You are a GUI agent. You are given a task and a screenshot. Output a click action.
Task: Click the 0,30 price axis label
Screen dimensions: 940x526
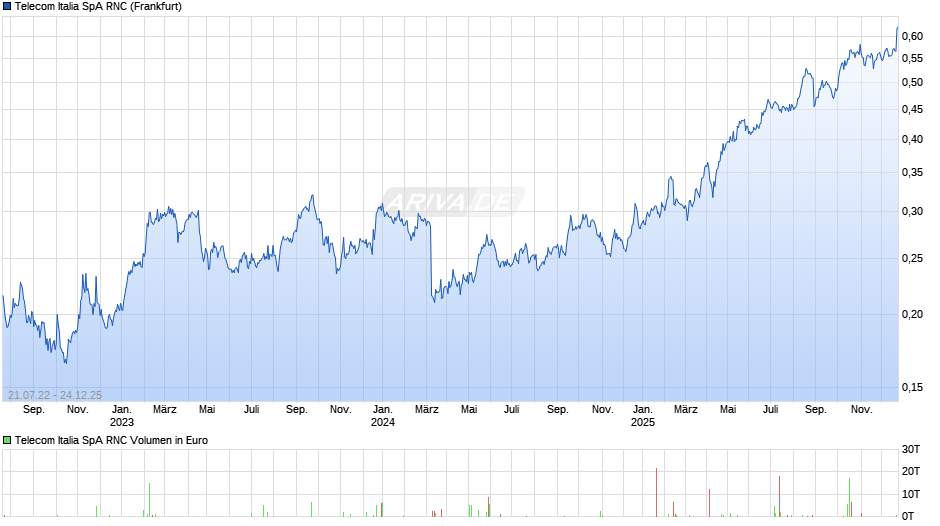912,212
